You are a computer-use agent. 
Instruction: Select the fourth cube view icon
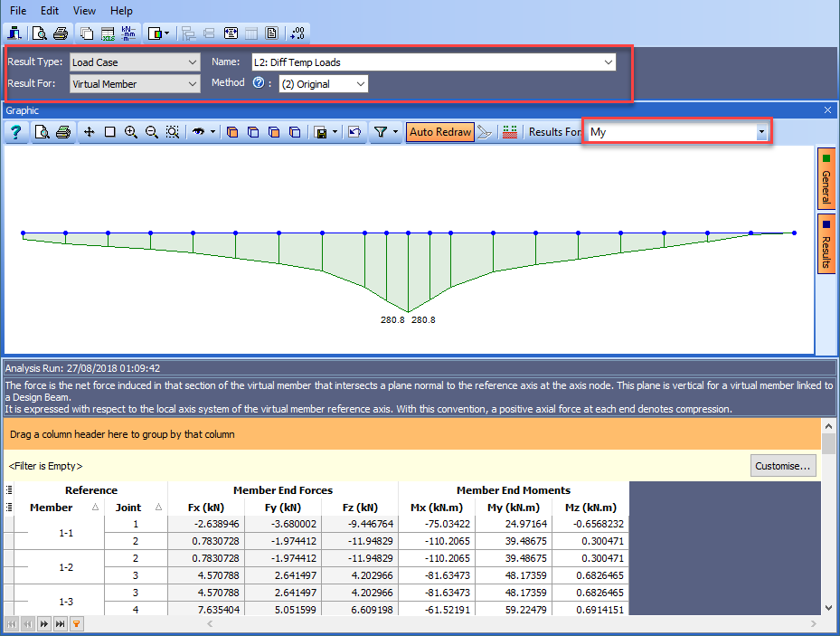click(x=295, y=132)
